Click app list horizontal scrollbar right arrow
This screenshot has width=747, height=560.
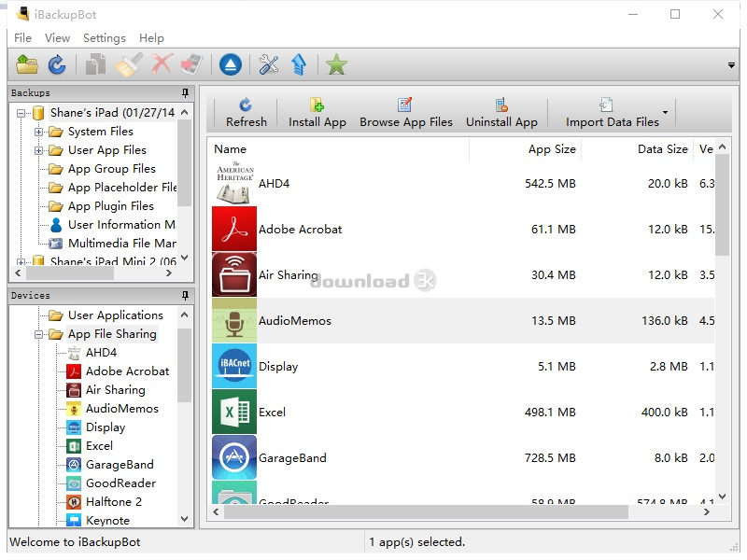click(x=707, y=511)
